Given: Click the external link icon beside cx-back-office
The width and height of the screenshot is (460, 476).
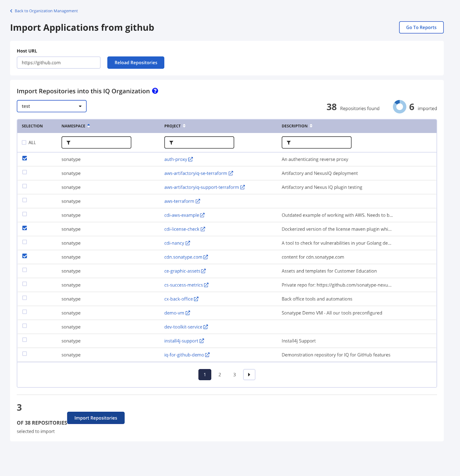Looking at the screenshot, I should [196, 299].
